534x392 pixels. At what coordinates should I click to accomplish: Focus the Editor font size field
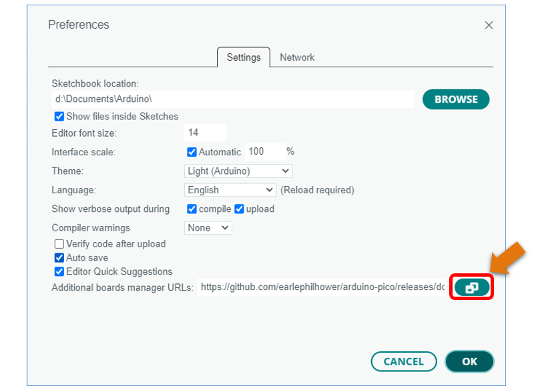tap(205, 133)
